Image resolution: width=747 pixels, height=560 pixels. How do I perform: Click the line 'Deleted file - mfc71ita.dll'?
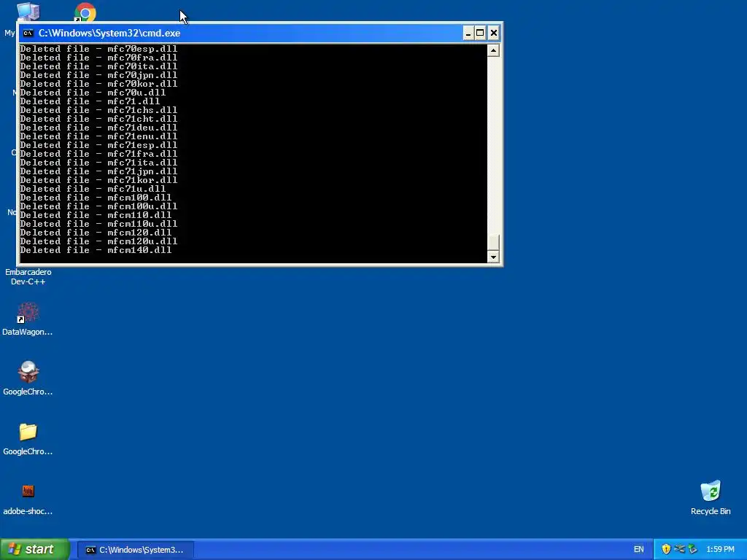98,162
